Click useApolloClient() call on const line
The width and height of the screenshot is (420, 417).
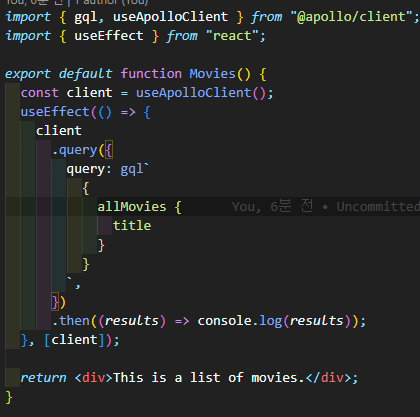point(201,93)
